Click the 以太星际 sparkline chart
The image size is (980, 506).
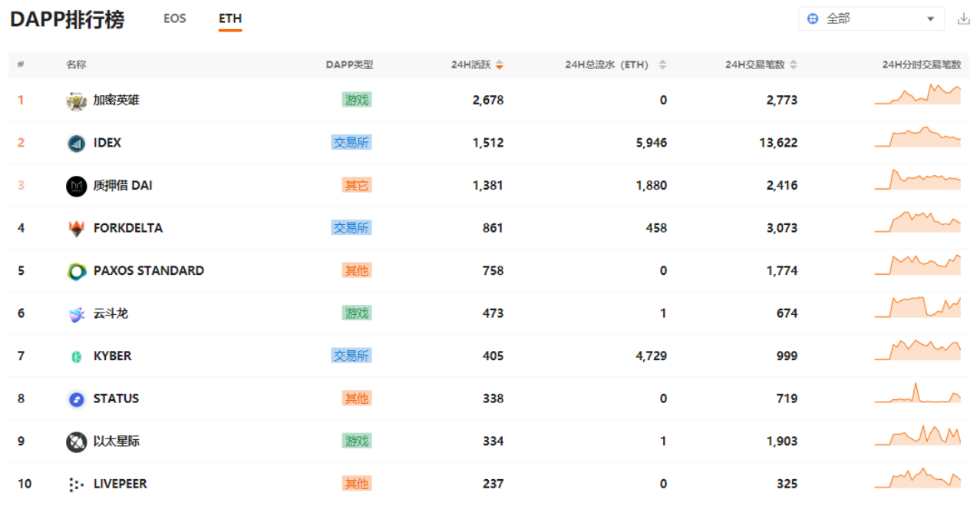[918, 435]
